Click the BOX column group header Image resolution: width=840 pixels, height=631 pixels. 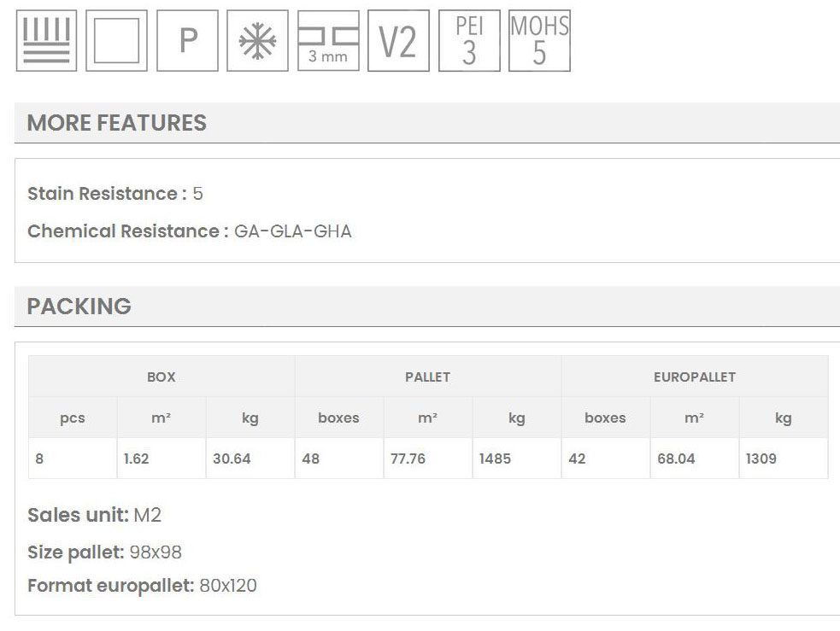point(162,377)
